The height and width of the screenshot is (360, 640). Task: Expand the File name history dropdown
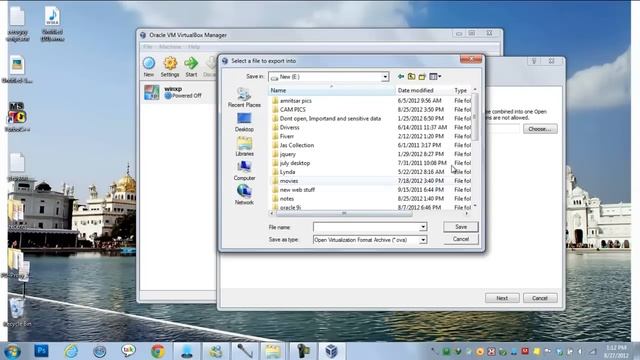pos(423,227)
